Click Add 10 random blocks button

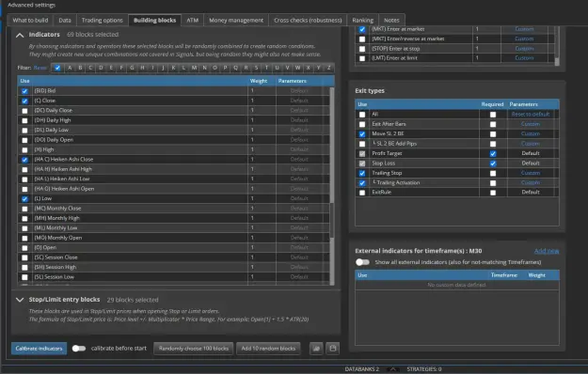point(268,349)
